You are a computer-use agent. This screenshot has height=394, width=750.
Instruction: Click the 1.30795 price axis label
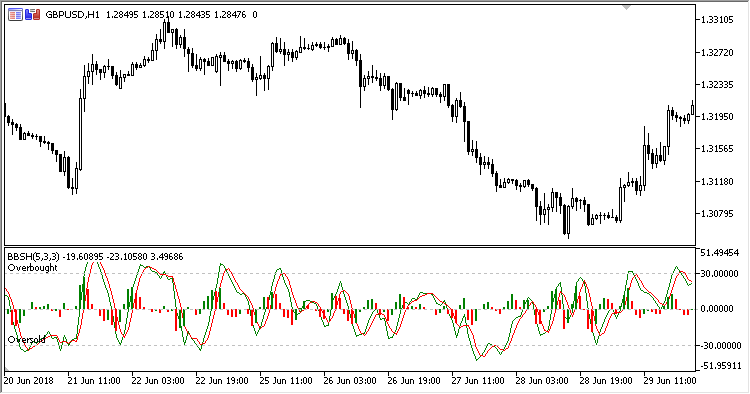pos(717,213)
